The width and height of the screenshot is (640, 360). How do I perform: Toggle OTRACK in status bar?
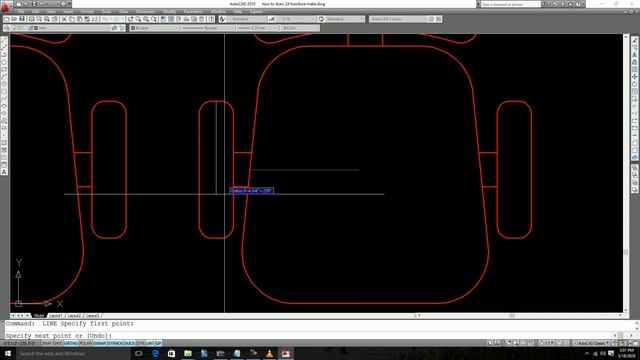point(115,343)
